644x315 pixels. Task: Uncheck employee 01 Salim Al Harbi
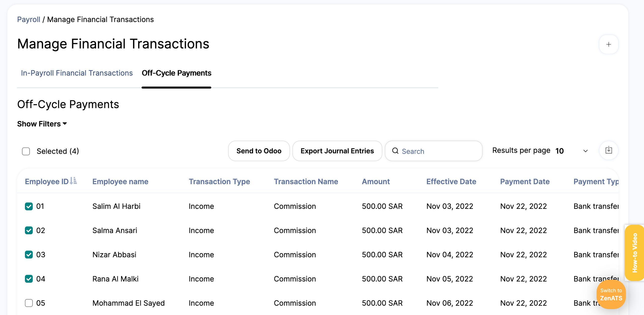click(x=29, y=206)
